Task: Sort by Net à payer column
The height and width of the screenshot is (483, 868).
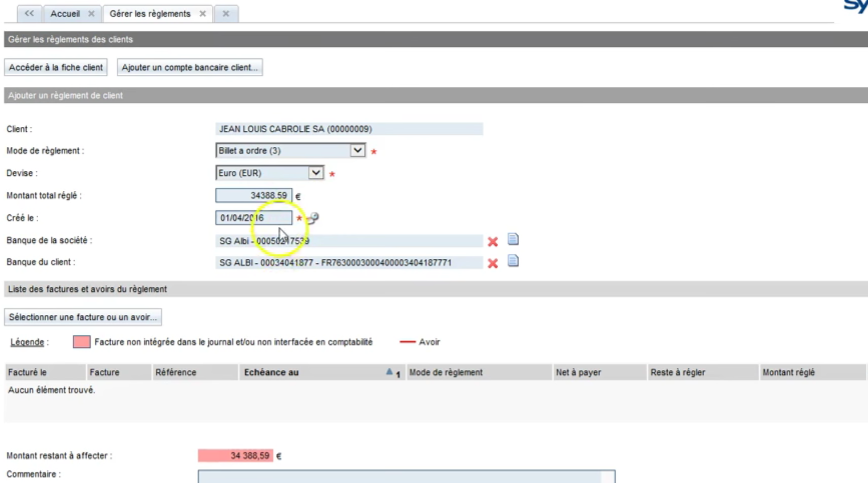Action: click(600, 372)
